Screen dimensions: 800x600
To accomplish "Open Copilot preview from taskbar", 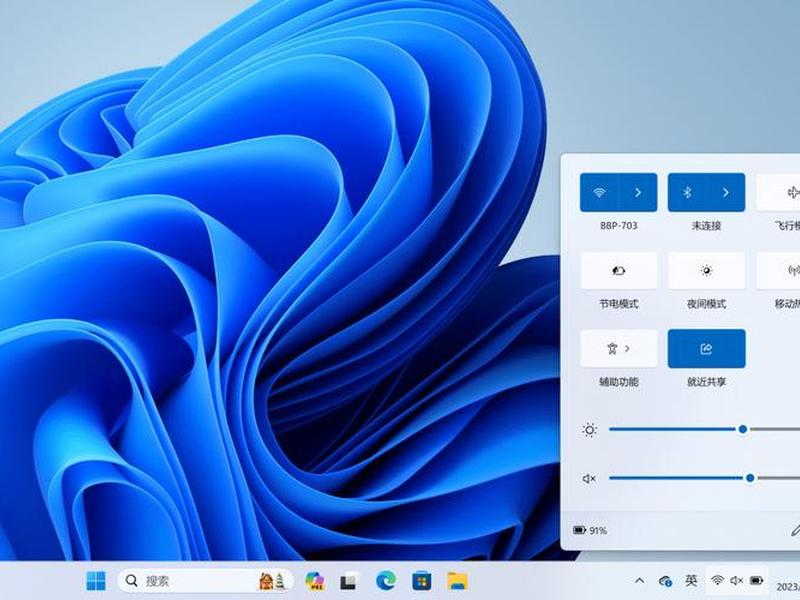I will coord(315,581).
